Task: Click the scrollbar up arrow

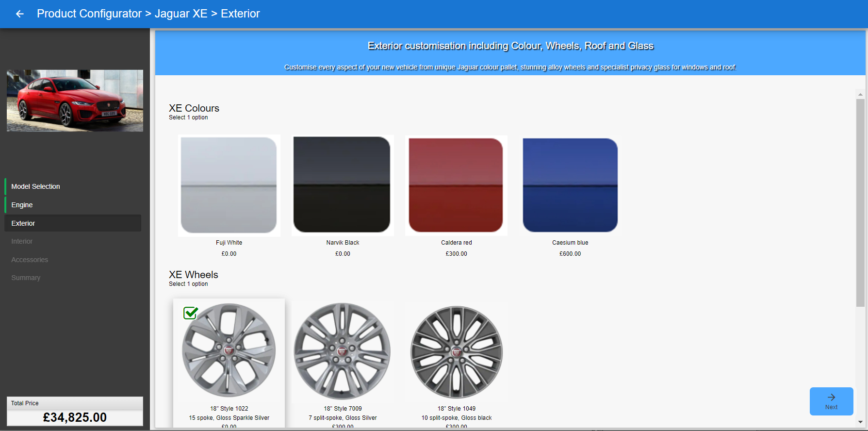Action: (860, 95)
